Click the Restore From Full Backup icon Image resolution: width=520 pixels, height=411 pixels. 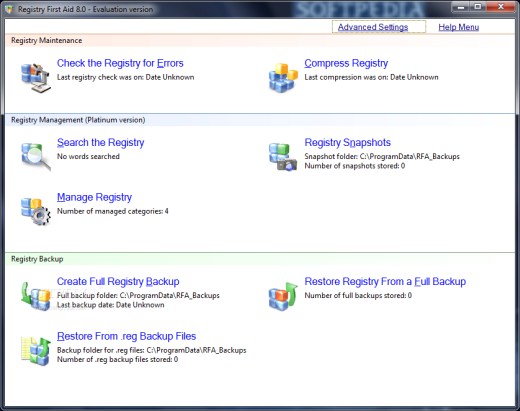click(283, 296)
